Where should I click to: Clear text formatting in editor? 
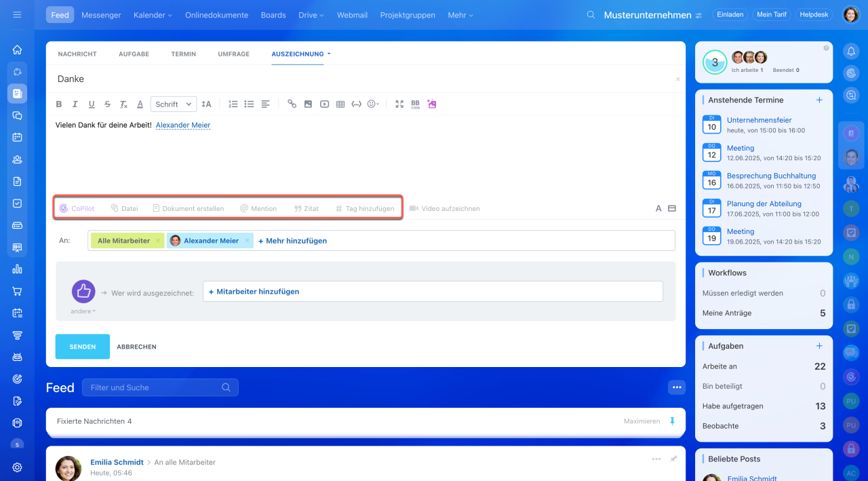[123, 104]
